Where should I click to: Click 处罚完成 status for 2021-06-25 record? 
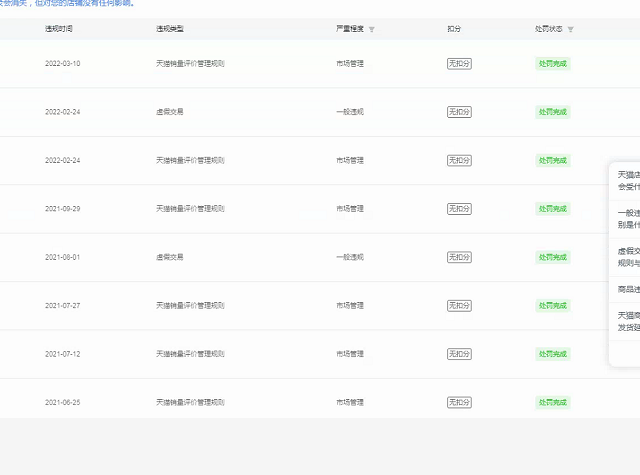(x=552, y=402)
